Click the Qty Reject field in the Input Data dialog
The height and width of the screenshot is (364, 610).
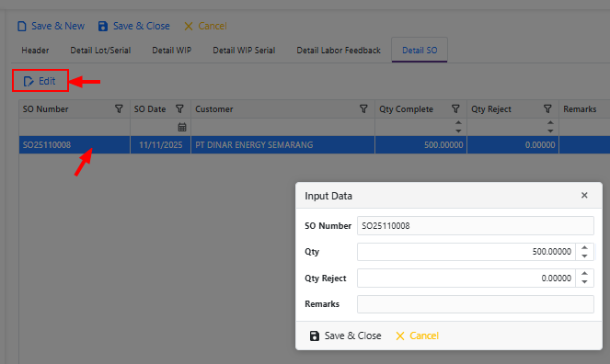click(466, 279)
